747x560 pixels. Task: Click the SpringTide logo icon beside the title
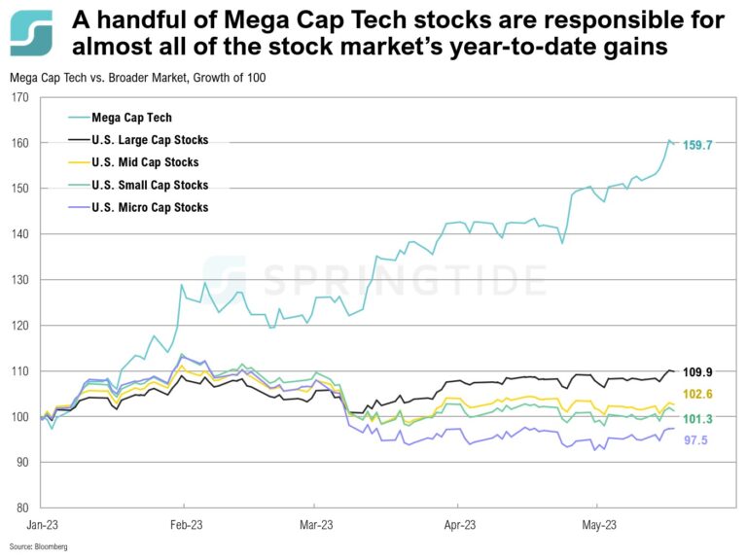[32, 33]
